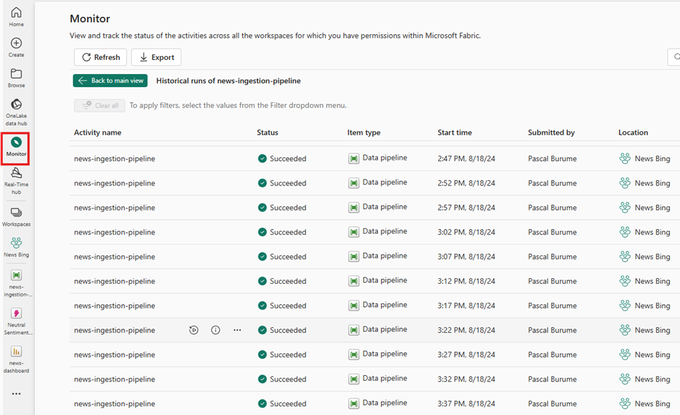Sort by Submitted by column header
This screenshot has width=680, height=415.
[x=551, y=132]
